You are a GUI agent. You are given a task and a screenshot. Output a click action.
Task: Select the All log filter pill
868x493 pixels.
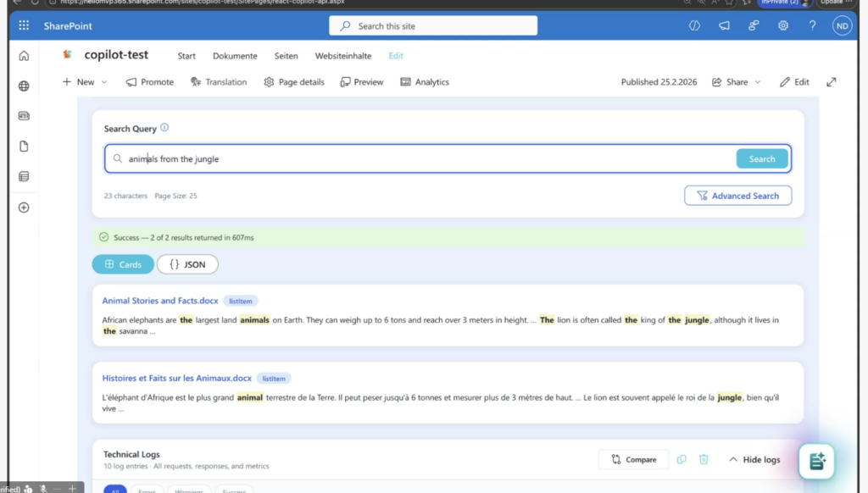tap(115, 490)
